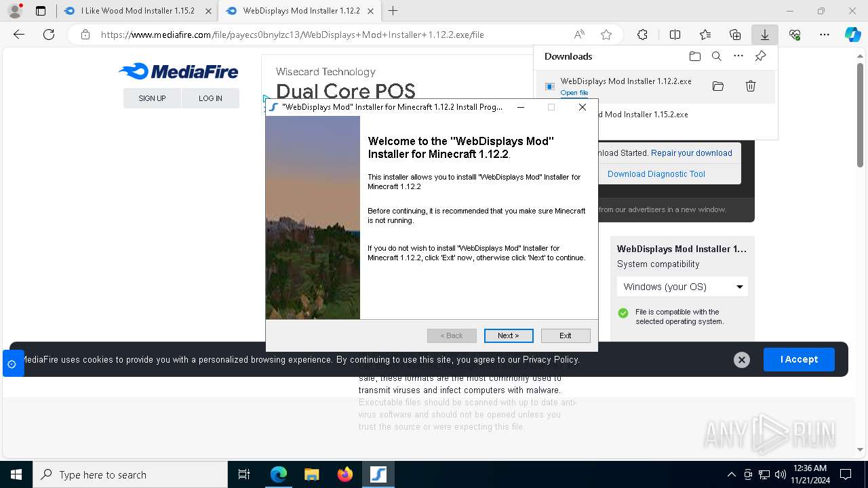Reload the page with the refresh icon
Viewport: 868px width, 488px height.
point(49,35)
